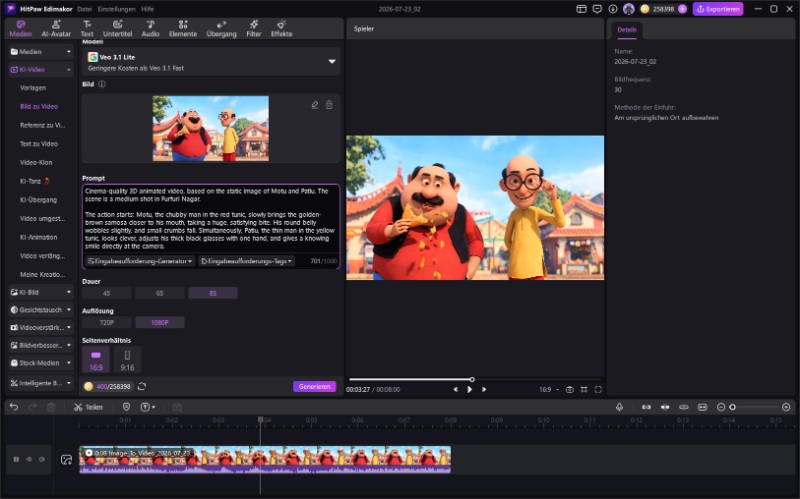Zoom in the timeline with the plus icon
Image resolution: width=800 pixels, height=499 pixels.
pyautogui.click(x=786, y=407)
